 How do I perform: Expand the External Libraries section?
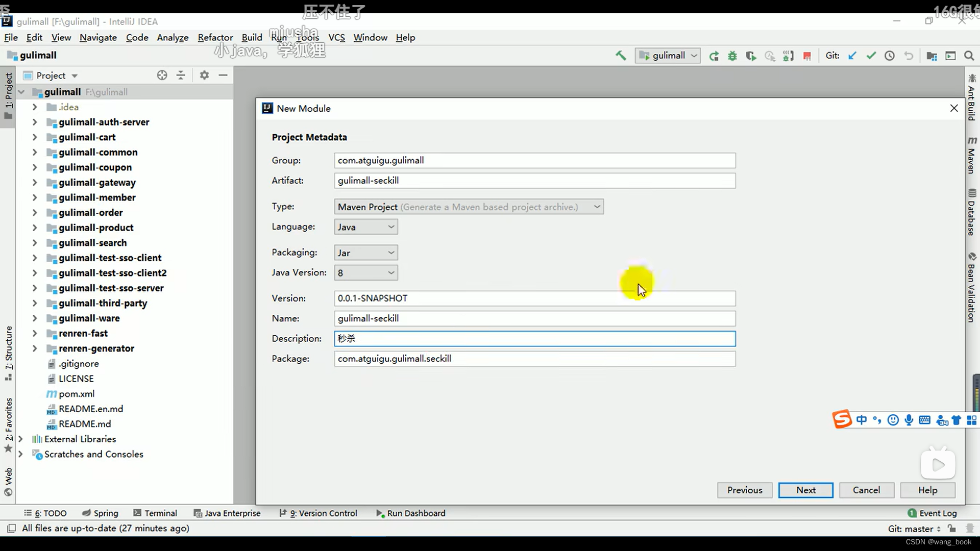click(20, 439)
